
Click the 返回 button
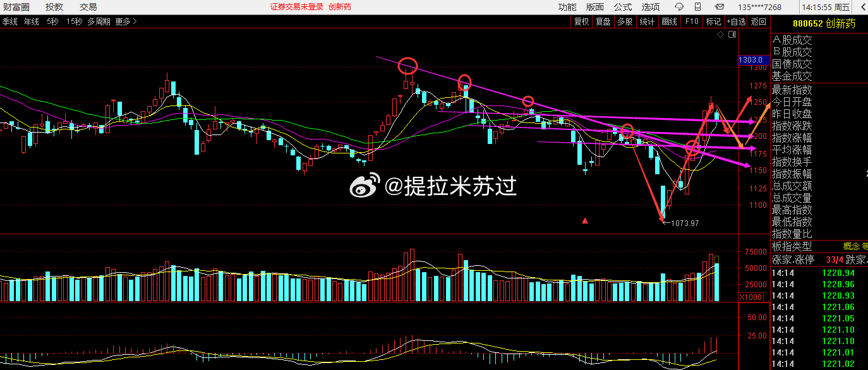758,21
